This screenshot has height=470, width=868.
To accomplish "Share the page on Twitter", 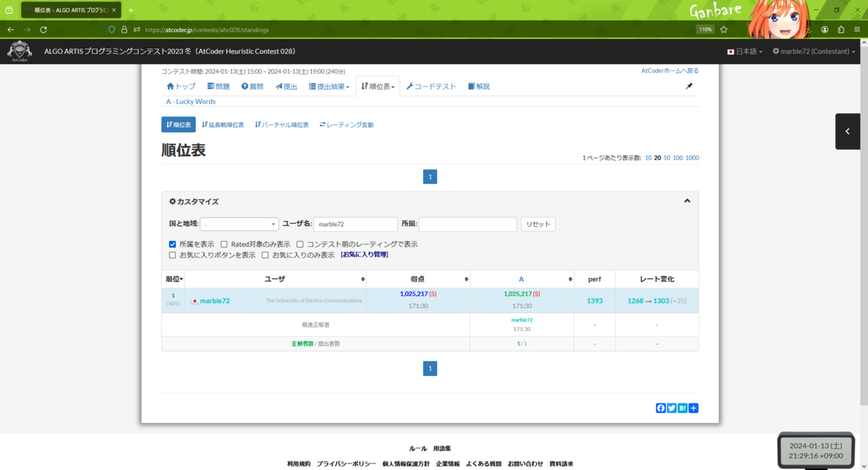I will [671, 408].
